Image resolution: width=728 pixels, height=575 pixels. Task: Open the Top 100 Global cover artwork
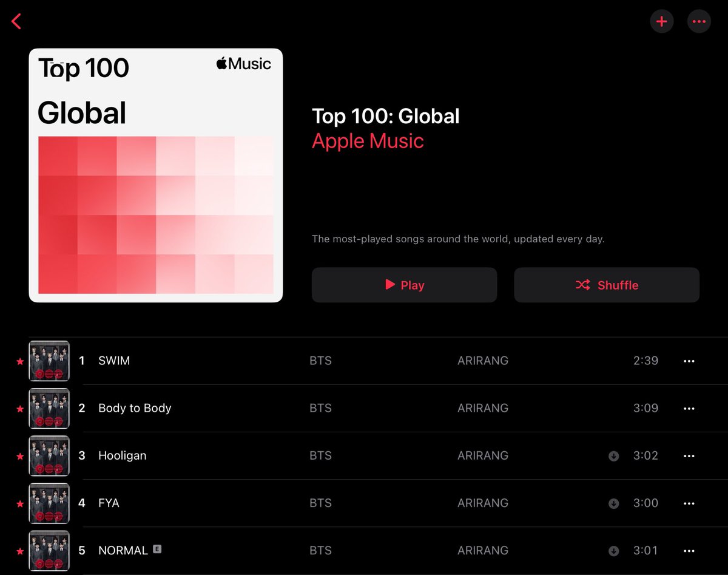click(156, 175)
